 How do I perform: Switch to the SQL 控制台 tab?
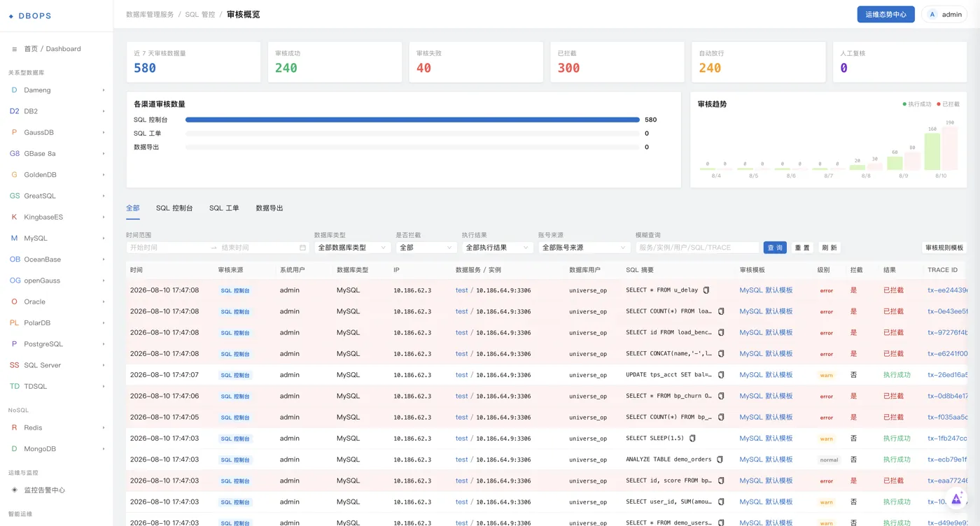click(174, 208)
